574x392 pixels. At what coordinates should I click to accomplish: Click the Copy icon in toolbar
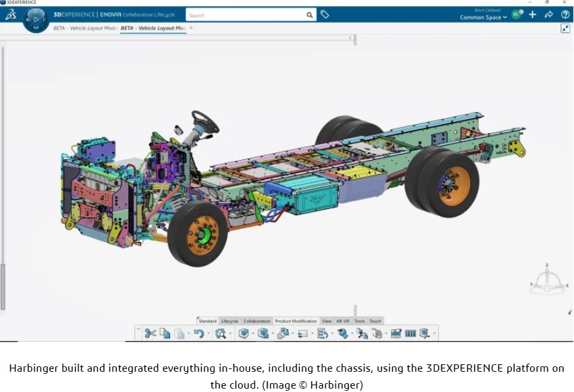point(165,333)
